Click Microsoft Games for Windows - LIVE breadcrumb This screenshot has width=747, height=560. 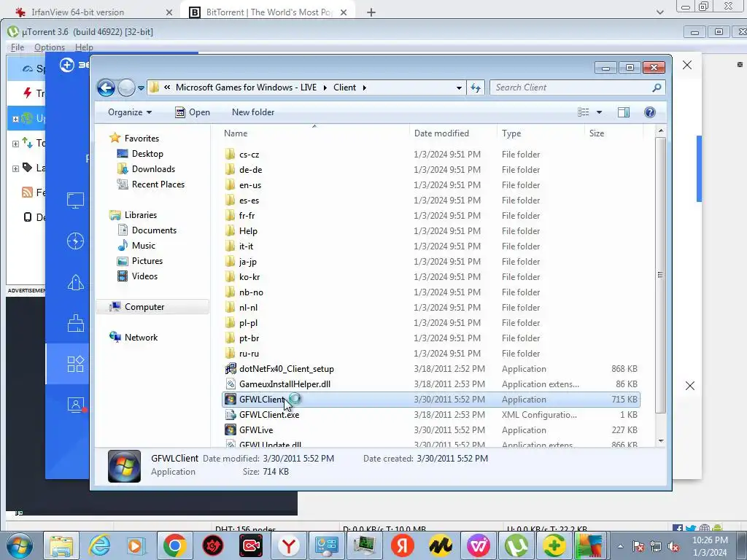point(246,87)
